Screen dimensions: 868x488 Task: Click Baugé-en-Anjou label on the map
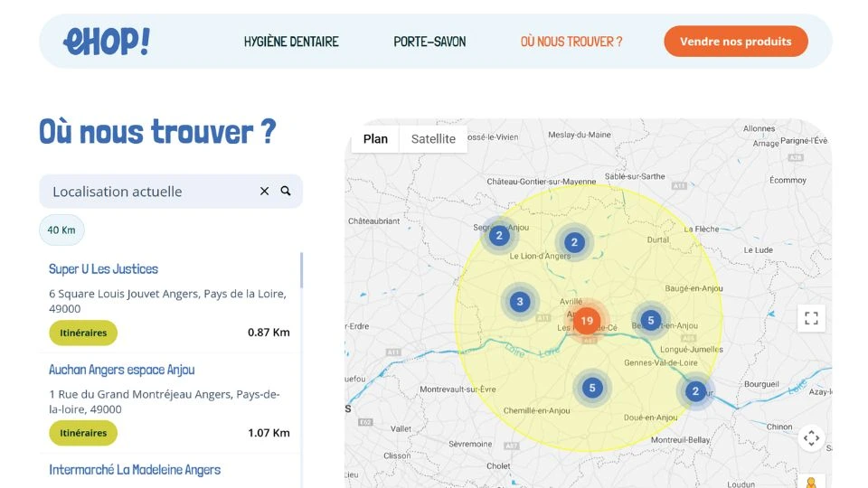[x=693, y=288]
